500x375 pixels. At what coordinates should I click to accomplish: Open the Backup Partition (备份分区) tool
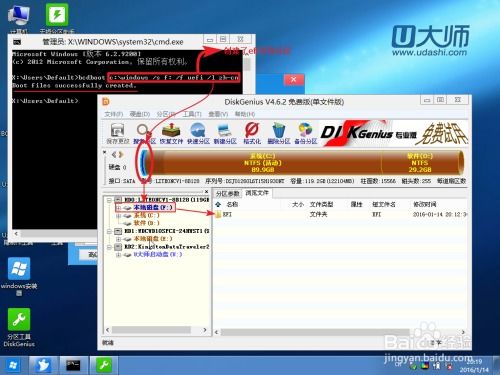coord(306,133)
